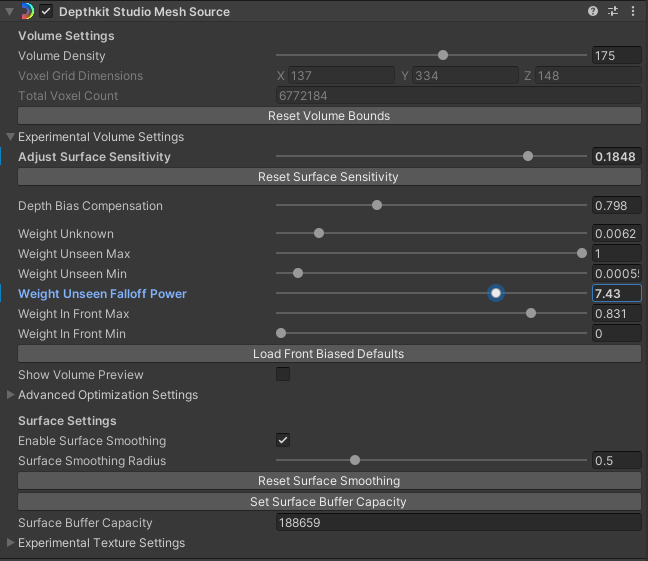
Task: Open the component presets icon
Action: (613, 12)
